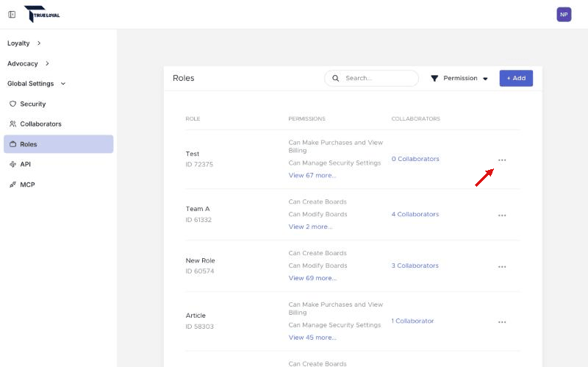Click the Collaborators people icon

(x=12, y=124)
